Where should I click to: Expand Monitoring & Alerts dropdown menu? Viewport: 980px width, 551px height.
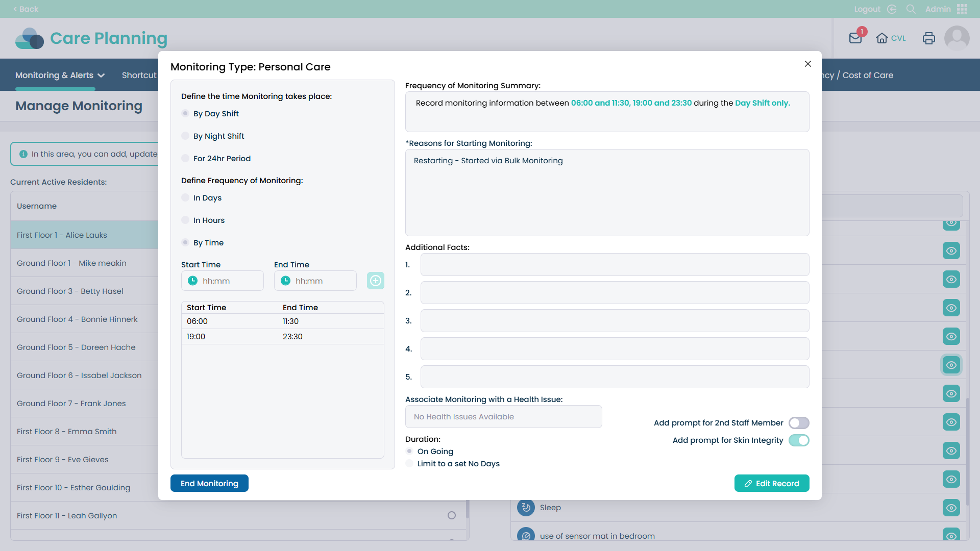pos(60,75)
